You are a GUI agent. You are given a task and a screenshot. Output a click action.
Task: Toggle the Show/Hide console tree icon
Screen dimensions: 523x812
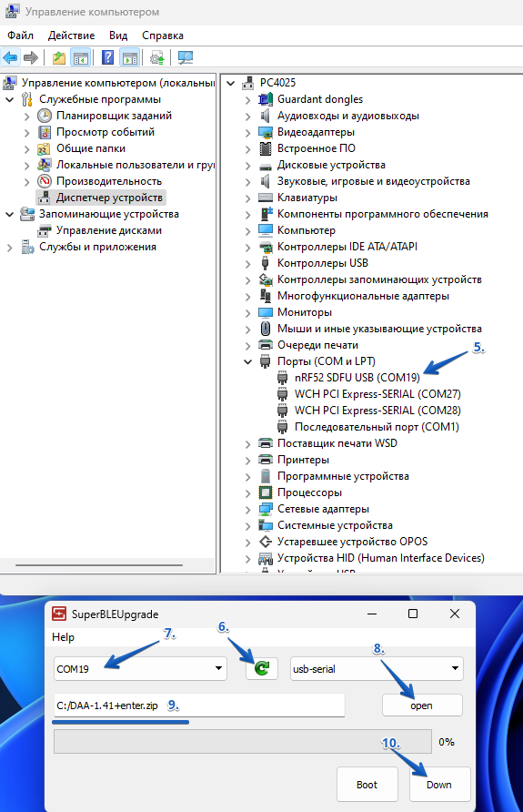click(x=81, y=57)
